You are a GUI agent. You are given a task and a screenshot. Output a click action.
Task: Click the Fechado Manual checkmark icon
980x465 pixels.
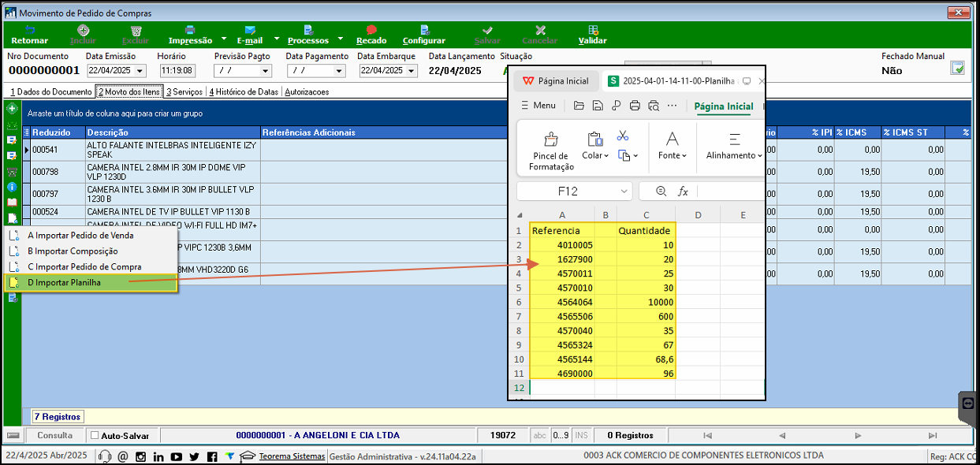[957, 68]
